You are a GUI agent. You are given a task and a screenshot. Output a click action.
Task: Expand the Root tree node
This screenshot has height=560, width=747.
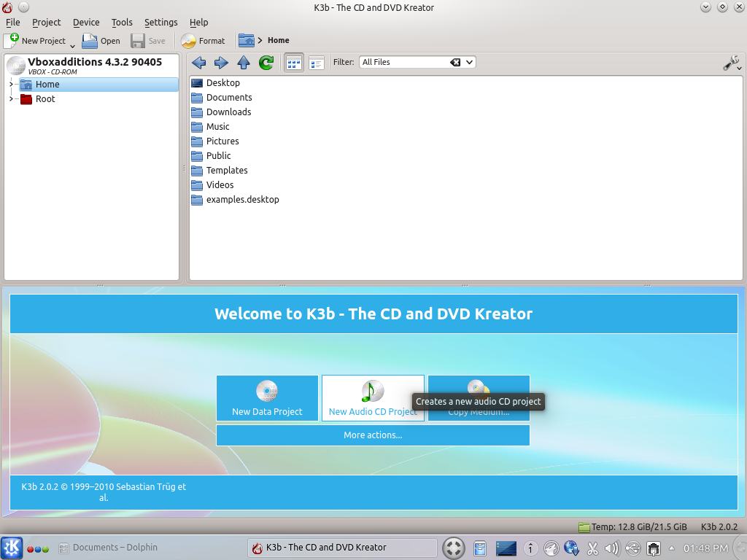click(x=12, y=99)
